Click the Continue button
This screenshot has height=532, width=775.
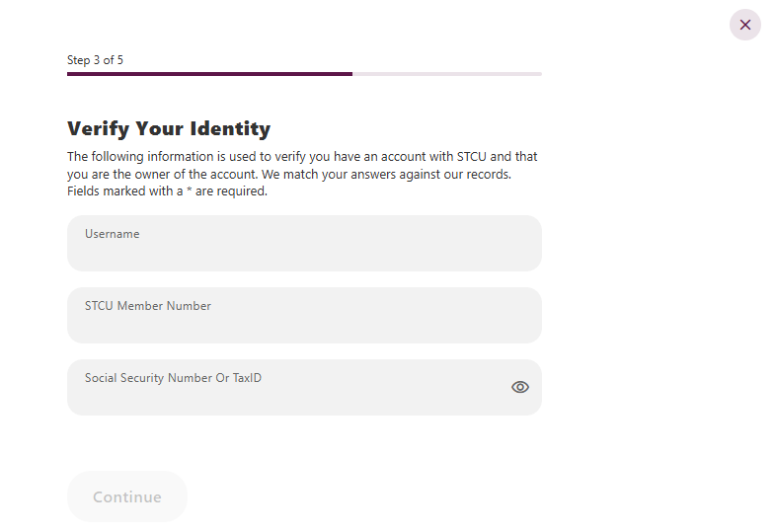pos(127,496)
